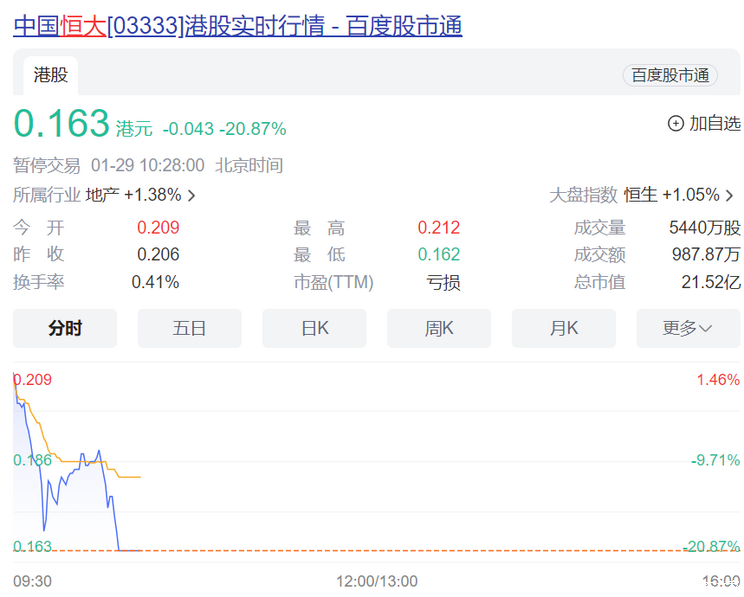Viewport: 744px width, 597px height.
Task: Show the 月K candlestick chart
Action: [x=564, y=328]
